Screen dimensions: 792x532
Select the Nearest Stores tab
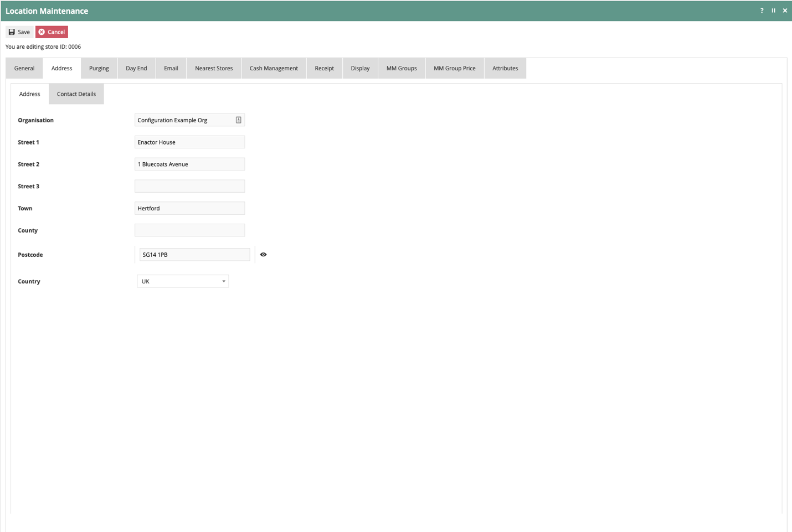[x=214, y=68]
